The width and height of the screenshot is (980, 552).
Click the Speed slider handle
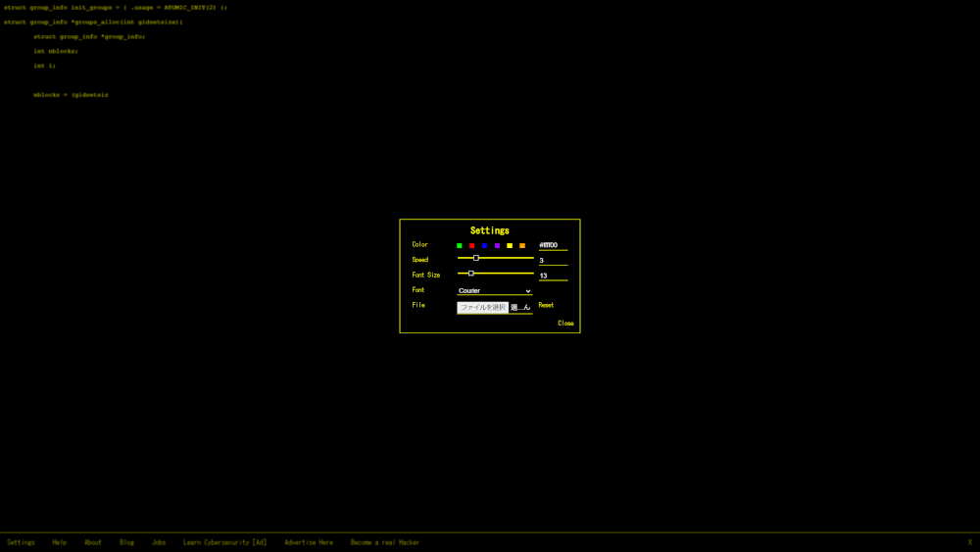tap(476, 258)
